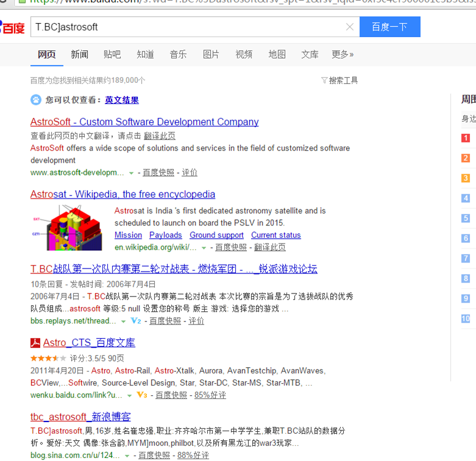Viewport: 476px width, 461px height.
Task: Switch to the 新闻 tab
Action: tap(79, 54)
